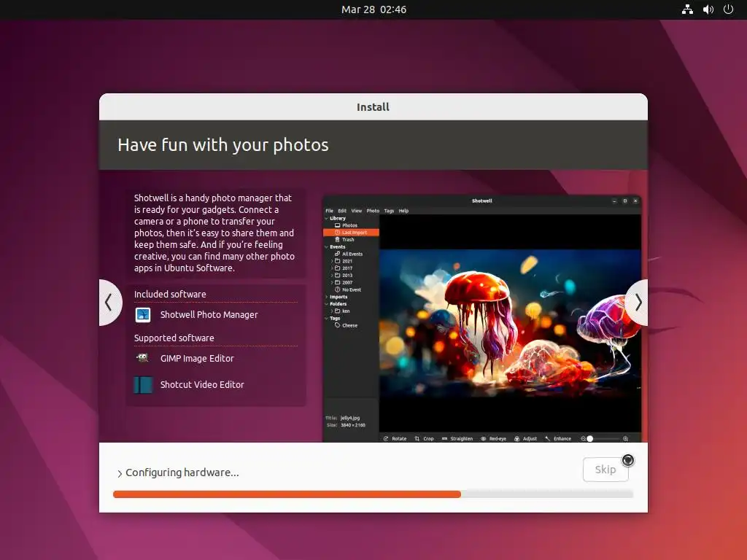Click the Shotcut Video Editor icon
Image resolution: width=747 pixels, height=560 pixels.
[143, 385]
